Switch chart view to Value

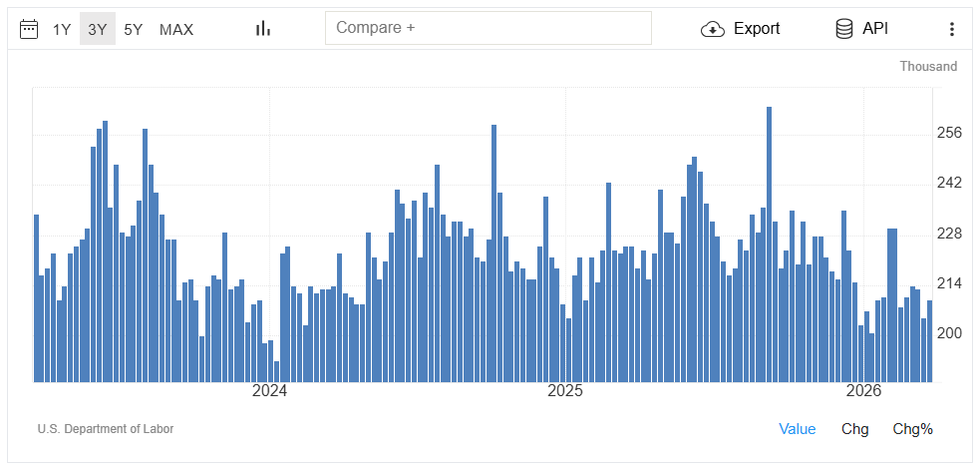click(x=797, y=429)
